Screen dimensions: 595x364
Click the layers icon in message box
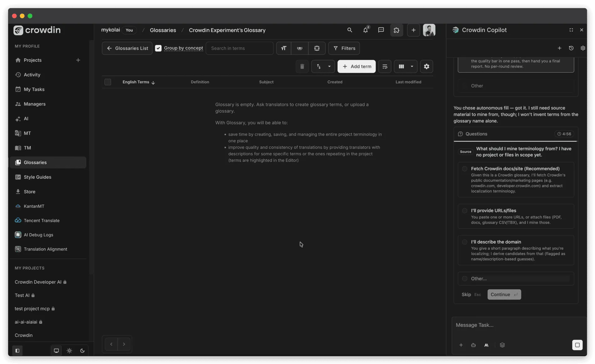click(502, 345)
